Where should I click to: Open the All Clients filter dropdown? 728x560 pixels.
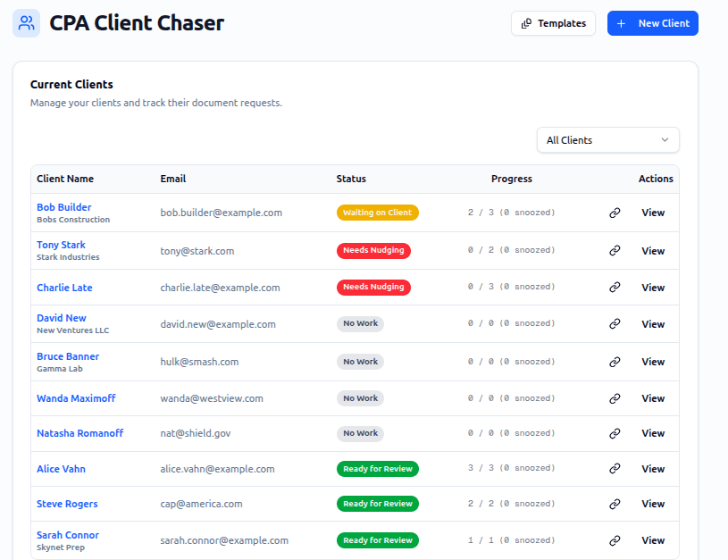pos(607,140)
